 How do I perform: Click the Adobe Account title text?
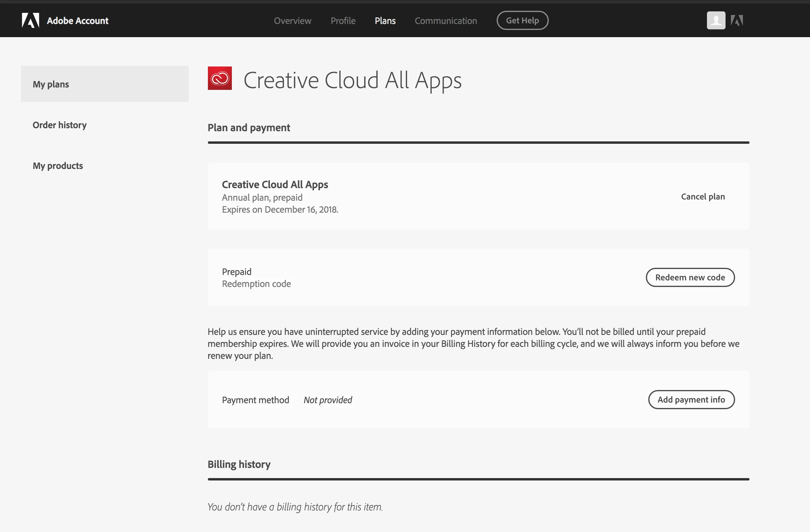click(x=78, y=21)
